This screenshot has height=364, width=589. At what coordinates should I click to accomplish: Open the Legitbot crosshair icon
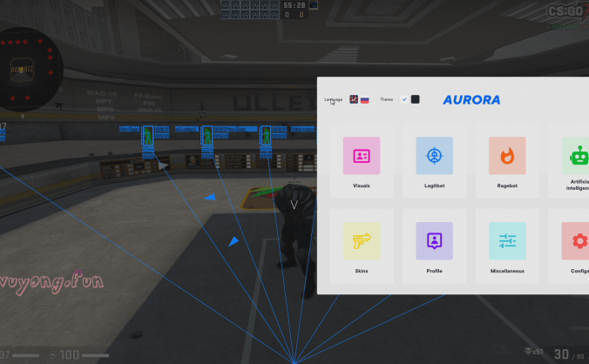click(434, 156)
